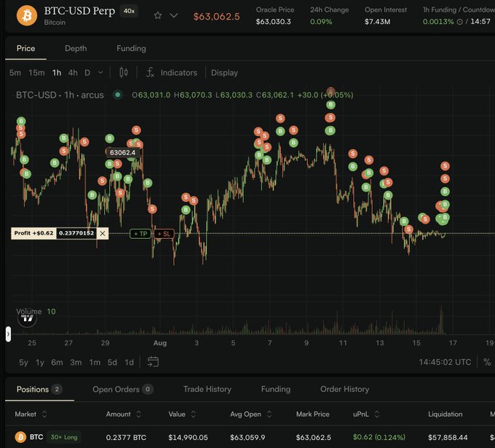Click the 24h Change value 0.09%

[321, 22]
